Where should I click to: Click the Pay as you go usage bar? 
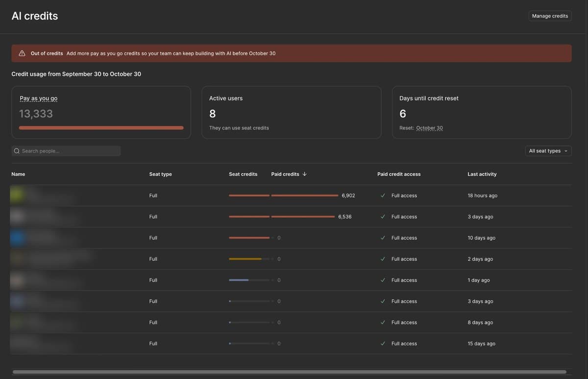click(101, 128)
